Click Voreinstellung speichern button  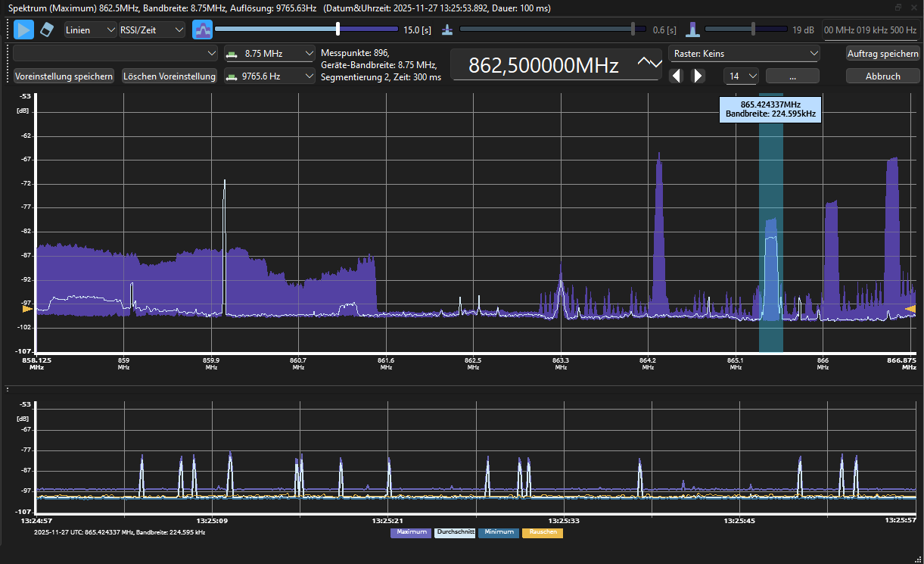(64, 76)
